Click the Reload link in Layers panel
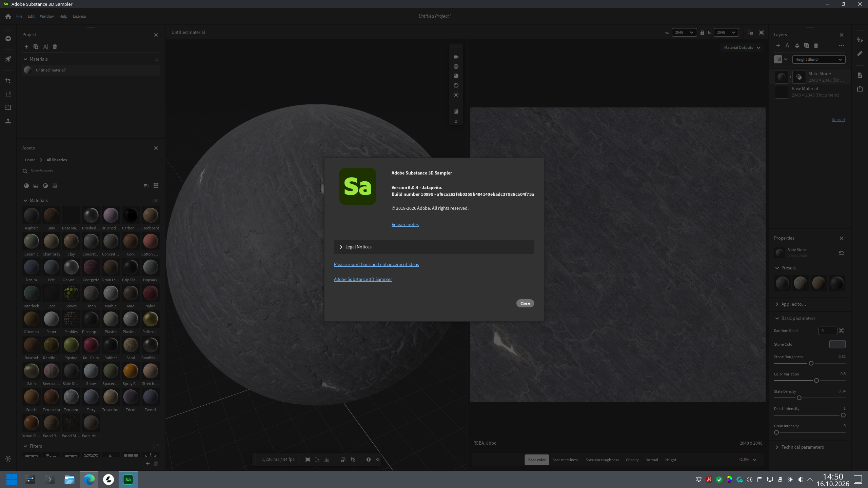The height and width of the screenshot is (488, 868). pyautogui.click(x=838, y=120)
